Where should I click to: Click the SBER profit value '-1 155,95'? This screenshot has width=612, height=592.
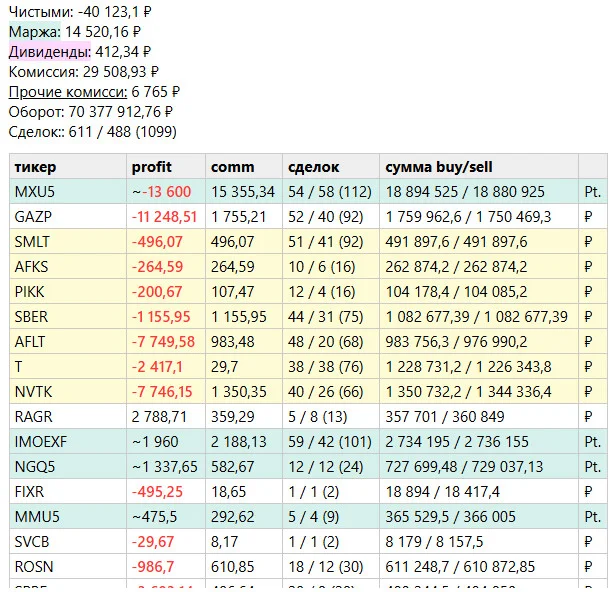tap(161, 316)
